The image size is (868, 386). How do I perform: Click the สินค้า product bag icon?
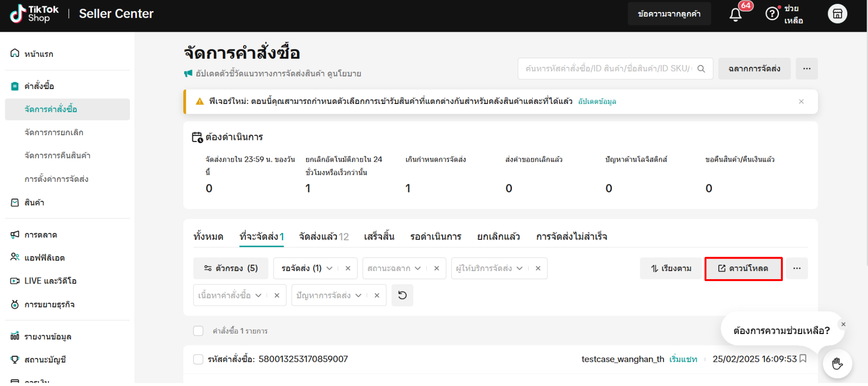(x=15, y=203)
